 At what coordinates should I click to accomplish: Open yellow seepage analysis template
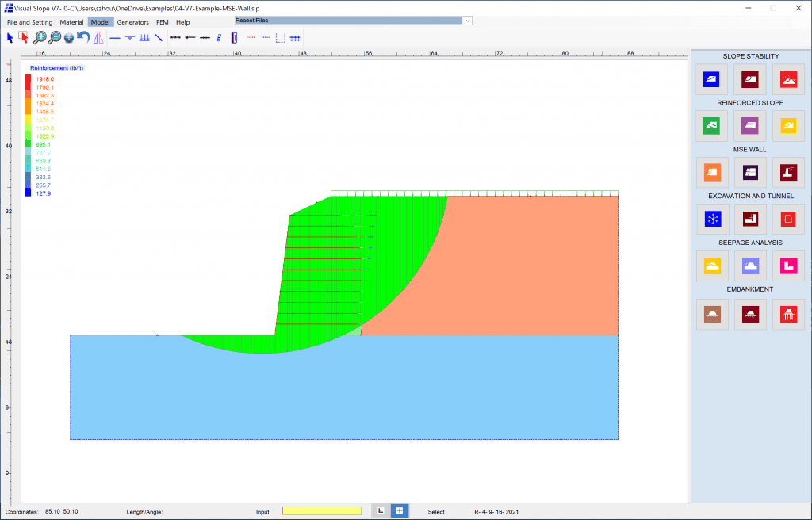[x=712, y=266]
